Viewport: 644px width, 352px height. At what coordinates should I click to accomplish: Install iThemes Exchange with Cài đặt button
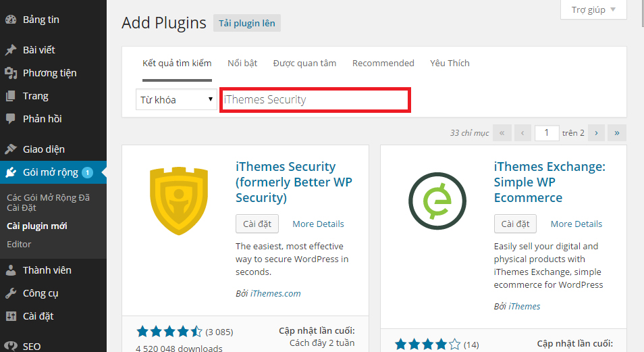(515, 224)
